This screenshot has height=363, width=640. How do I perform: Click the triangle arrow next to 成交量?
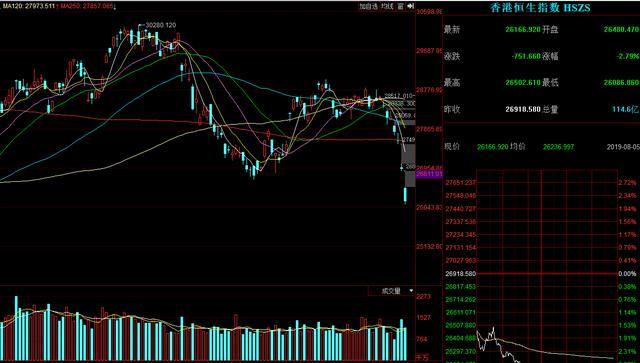(411, 291)
